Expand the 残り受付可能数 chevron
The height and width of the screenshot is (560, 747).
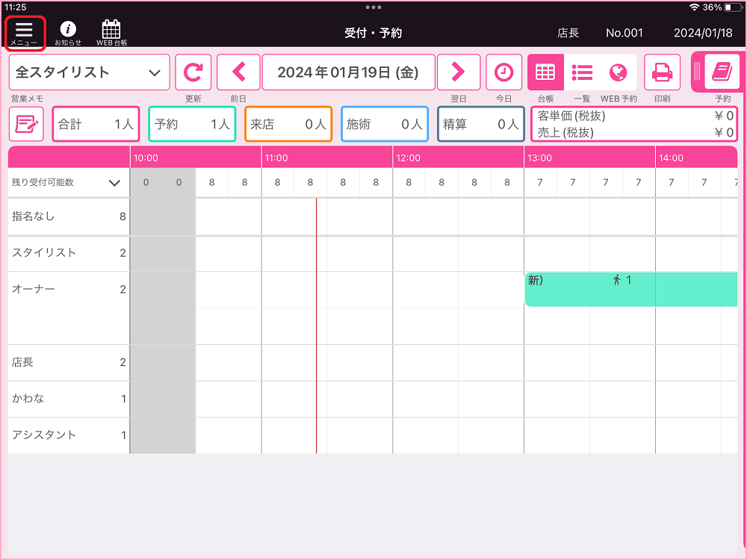(114, 183)
